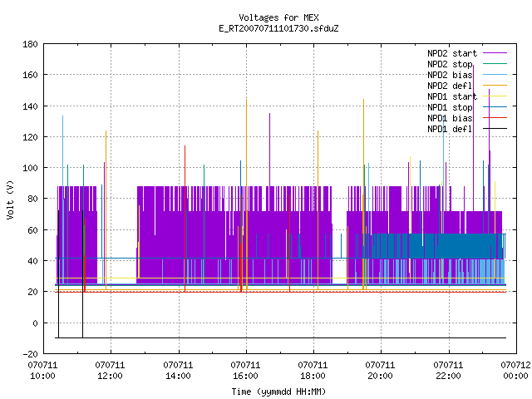Click the Volt (V) axis label
The height and width of the screenshot is (399, 532).
10,199
